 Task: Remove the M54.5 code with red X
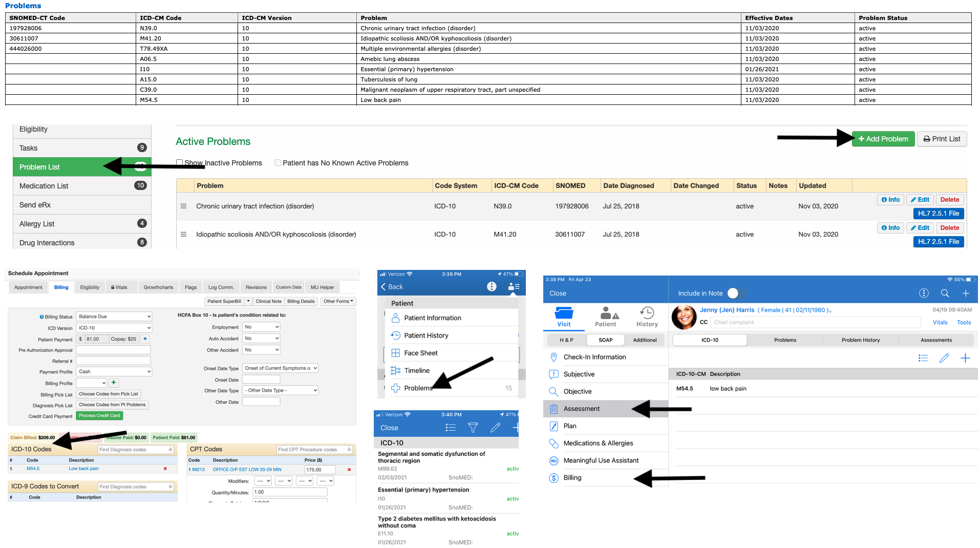[x=165, y=469]
